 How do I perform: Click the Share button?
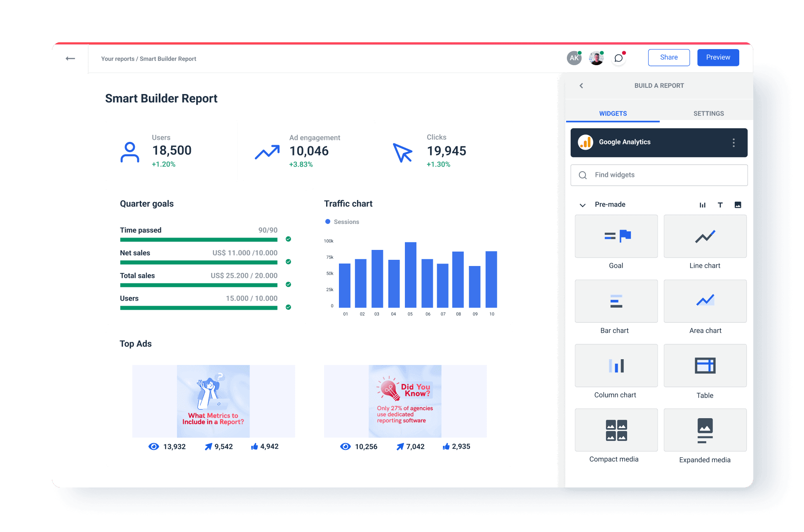668,57
